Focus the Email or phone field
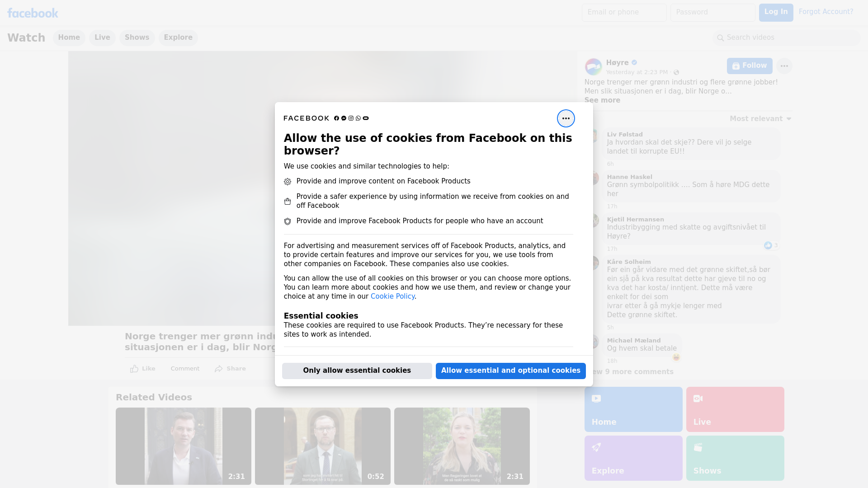The image size is (868, 488). click(x=624, y=12)
